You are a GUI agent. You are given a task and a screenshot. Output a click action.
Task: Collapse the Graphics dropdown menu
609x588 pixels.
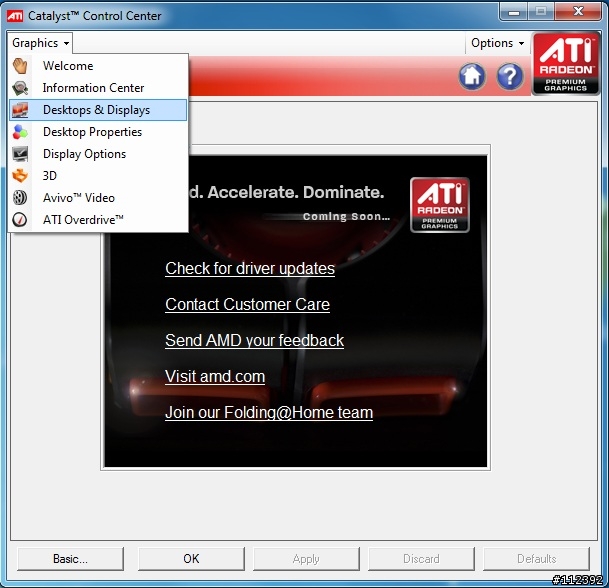point(40,43)
